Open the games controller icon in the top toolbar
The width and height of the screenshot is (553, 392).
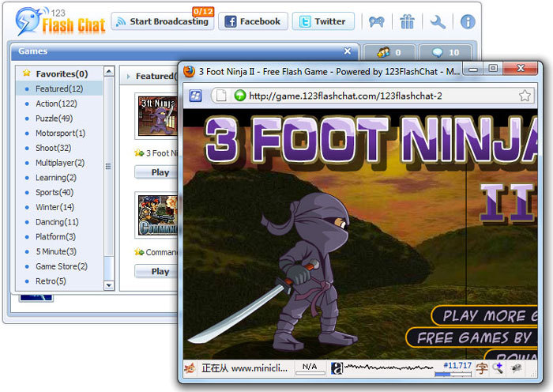pos(377,22)
